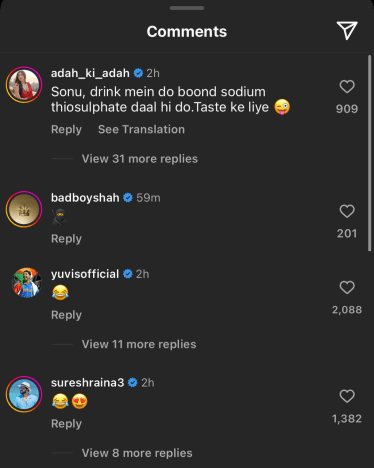The width and height of the screenshot is (374, 468).
Task: Reply to yuvisofficial's comment
Action: pyautogui.click(x=66, y=315)
